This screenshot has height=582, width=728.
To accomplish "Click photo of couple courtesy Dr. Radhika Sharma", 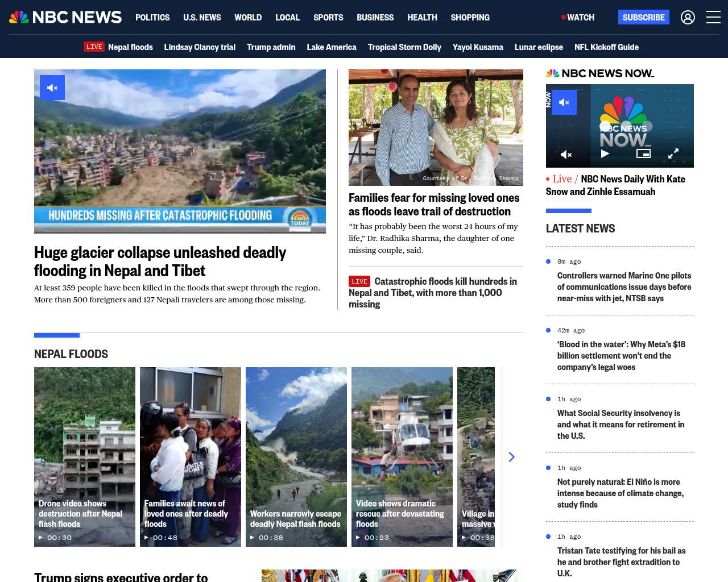I will [x=436, y=127].
